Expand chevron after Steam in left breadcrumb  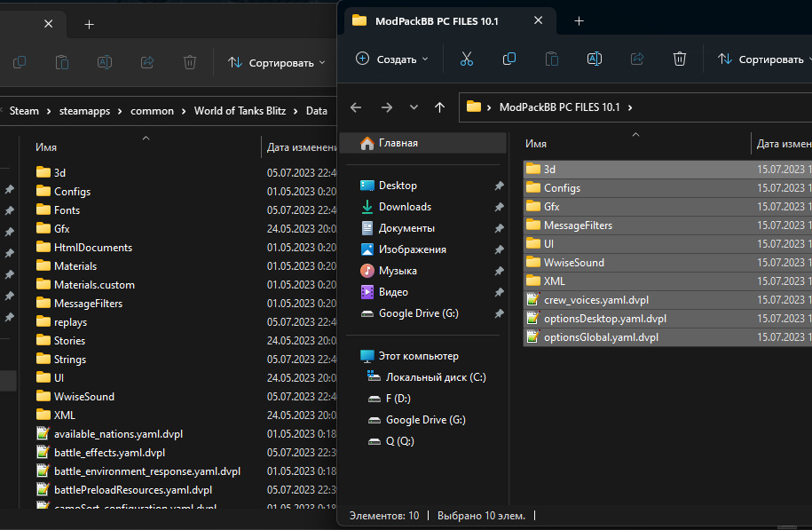[49, 111]
